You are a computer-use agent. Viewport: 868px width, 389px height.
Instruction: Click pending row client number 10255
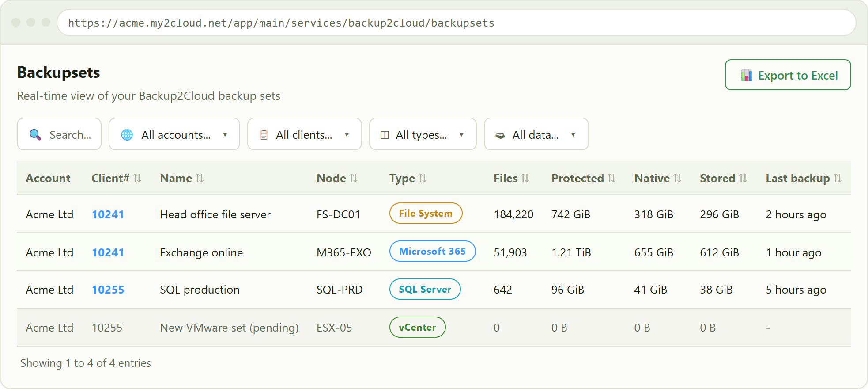point(107,328)
